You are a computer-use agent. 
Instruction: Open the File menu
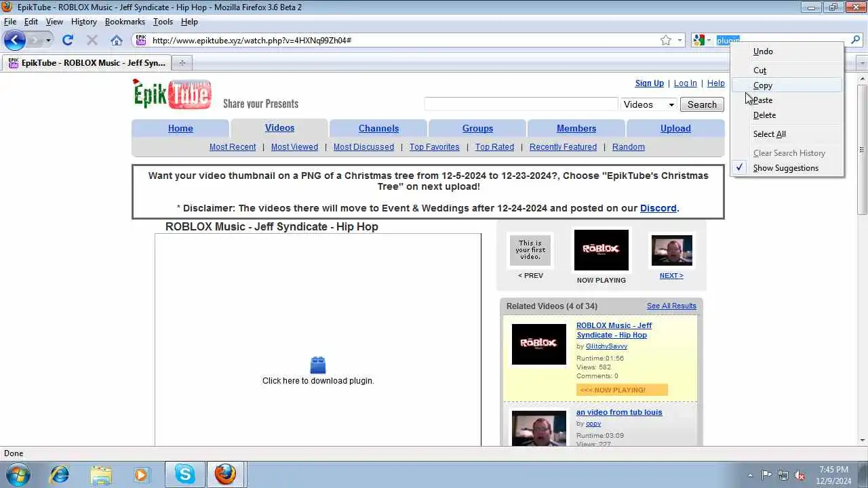tap(10, 22)
